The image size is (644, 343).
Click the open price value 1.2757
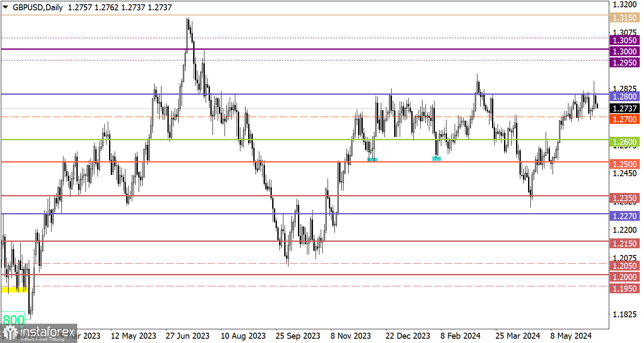[x=79, y=8]
